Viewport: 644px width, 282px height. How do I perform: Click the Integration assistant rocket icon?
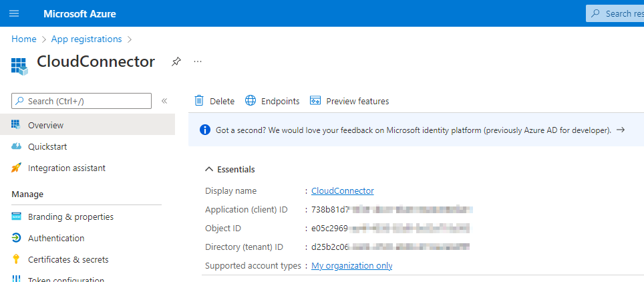pos(16,168)
